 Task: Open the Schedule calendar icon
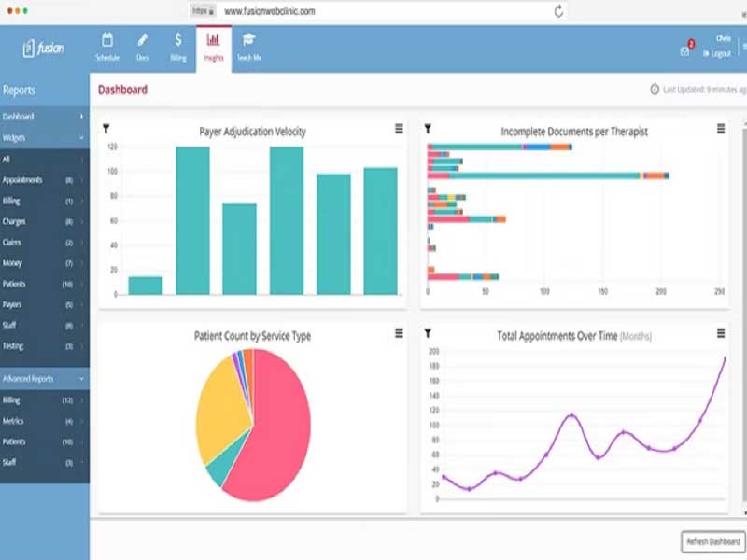(x=107, y=40)
